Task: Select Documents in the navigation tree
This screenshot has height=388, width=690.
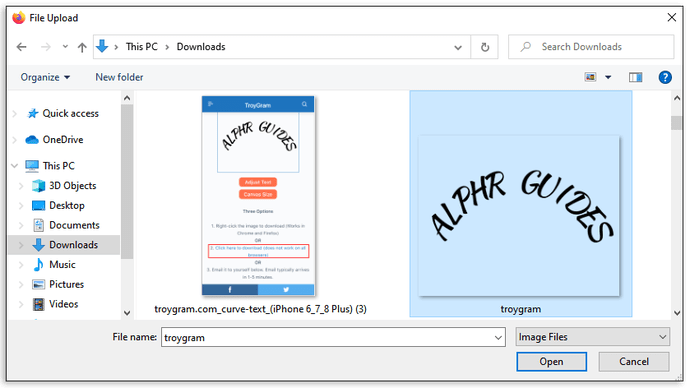Action: pos(74,225)
